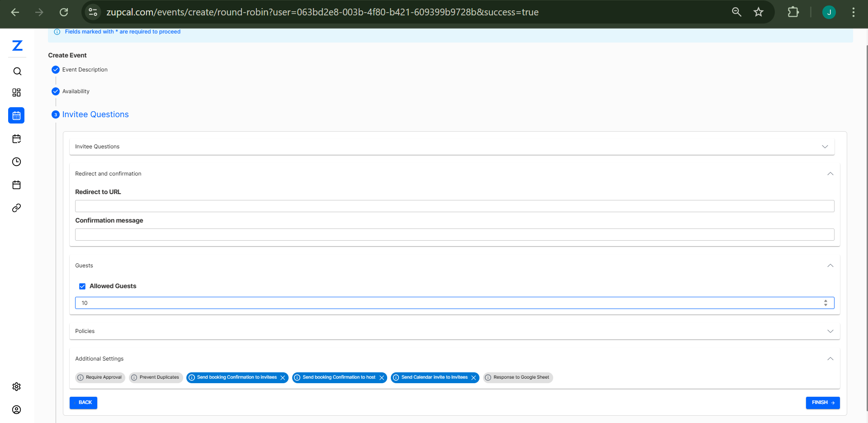The width and height of the screenshot is (868, 423).
Task: Click the BACK button
Action: (84, 403)
